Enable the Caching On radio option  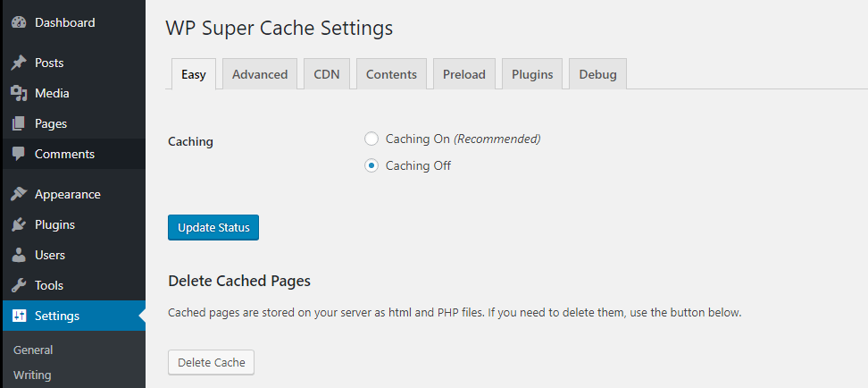coord(371,139)
